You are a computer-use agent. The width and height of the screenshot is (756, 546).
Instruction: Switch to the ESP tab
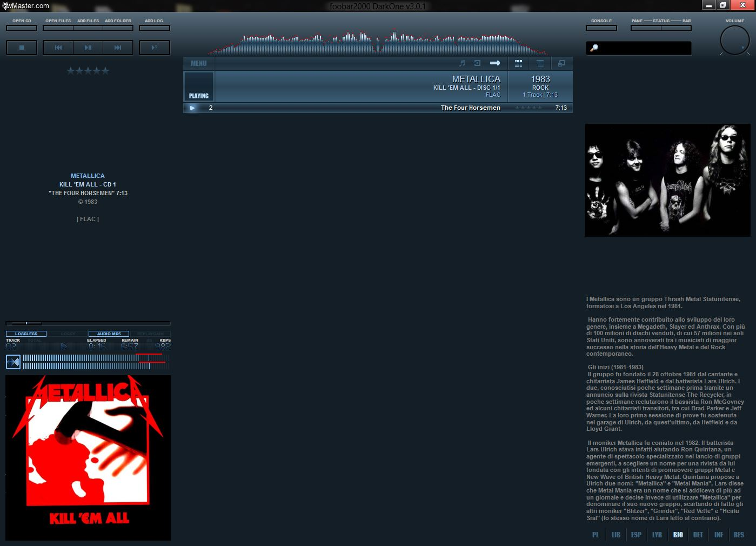click(636, 535)
